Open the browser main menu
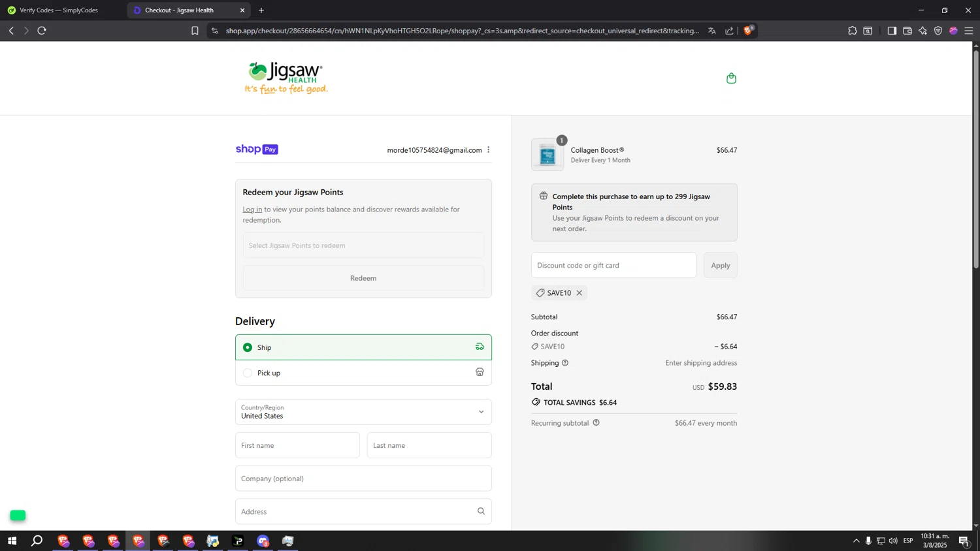 click(x=969, y=31)
